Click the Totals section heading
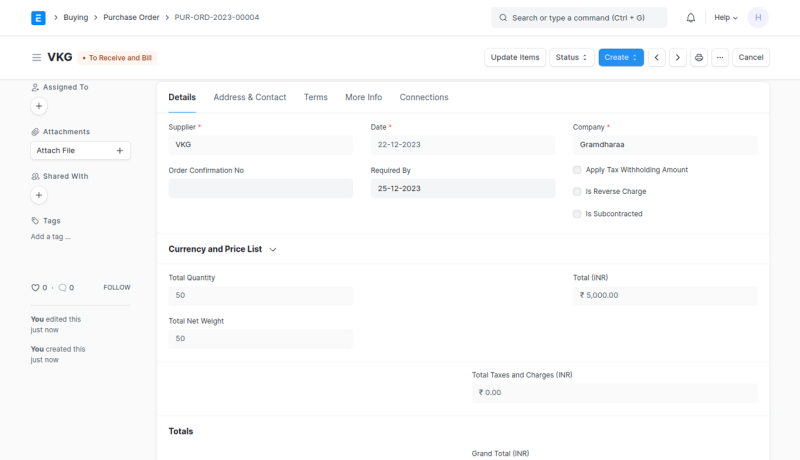 pyautogui.click(x=181, y=431)
